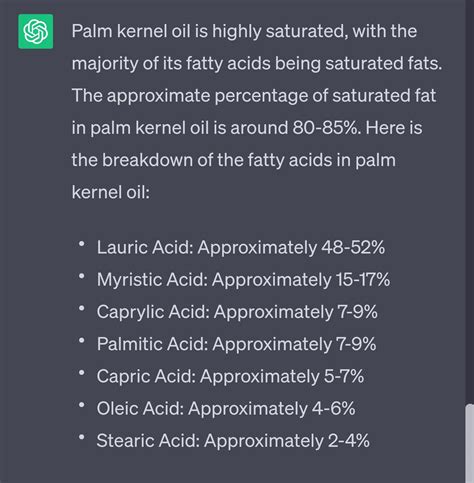Click the bullet point before Palmitic Acid
Image resolution: width=474 pixels, height=483 pixels.
point(81,341)
